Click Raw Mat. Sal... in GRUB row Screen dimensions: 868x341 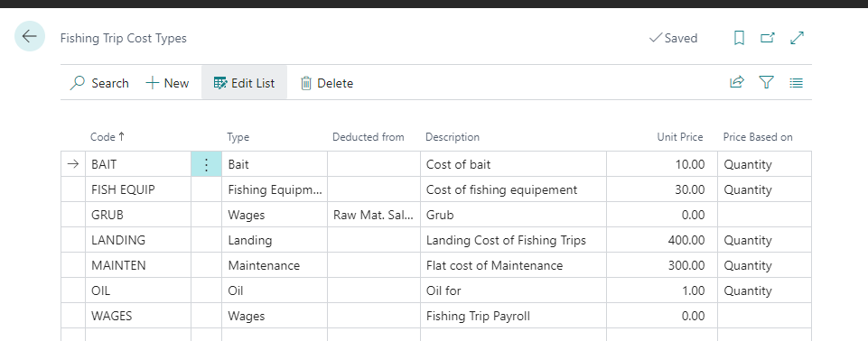coord(374,215)
